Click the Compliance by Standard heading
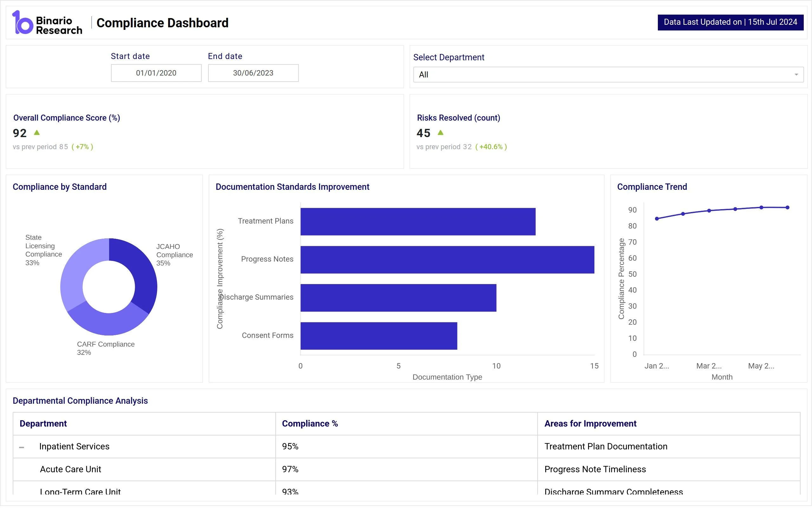This screenshot has height=511, width=812. [60, 187]
